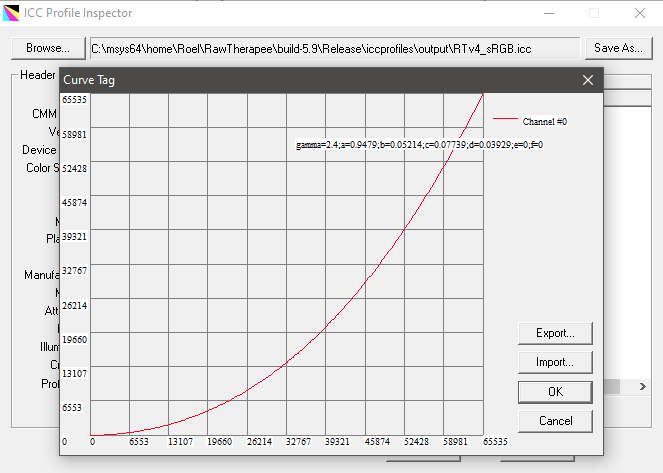Viewport: 663px width, 473px height.
Task: Close the Curve Tag dialog
Action: pyautogui.click(x=587, y=80)
